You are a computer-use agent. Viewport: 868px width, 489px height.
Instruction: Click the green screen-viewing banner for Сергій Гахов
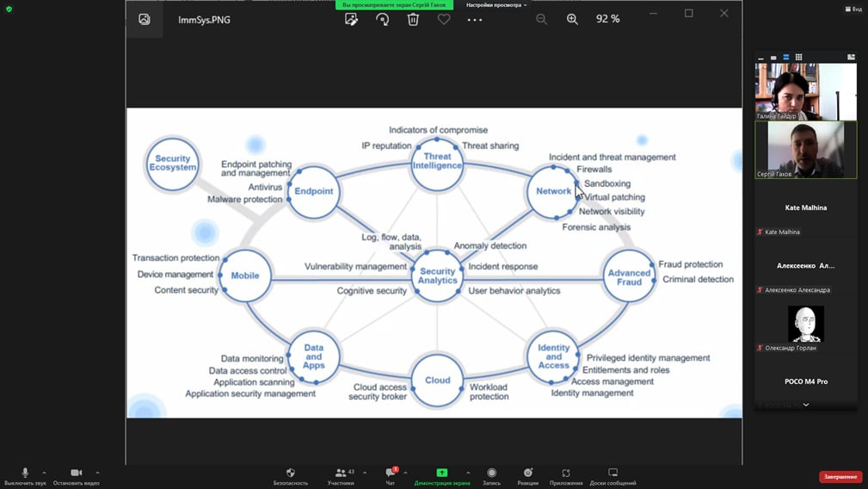pyautogui.click(x=394, y=5)
